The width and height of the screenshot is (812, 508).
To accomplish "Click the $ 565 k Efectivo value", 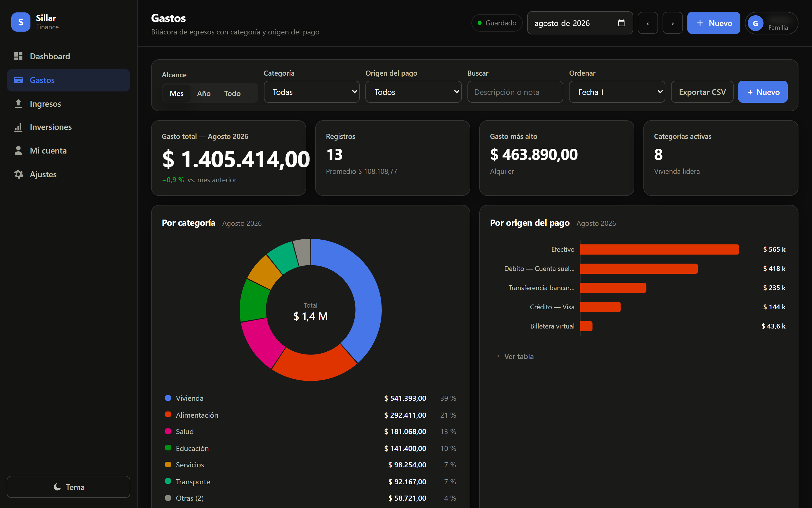I will (774, 249).
